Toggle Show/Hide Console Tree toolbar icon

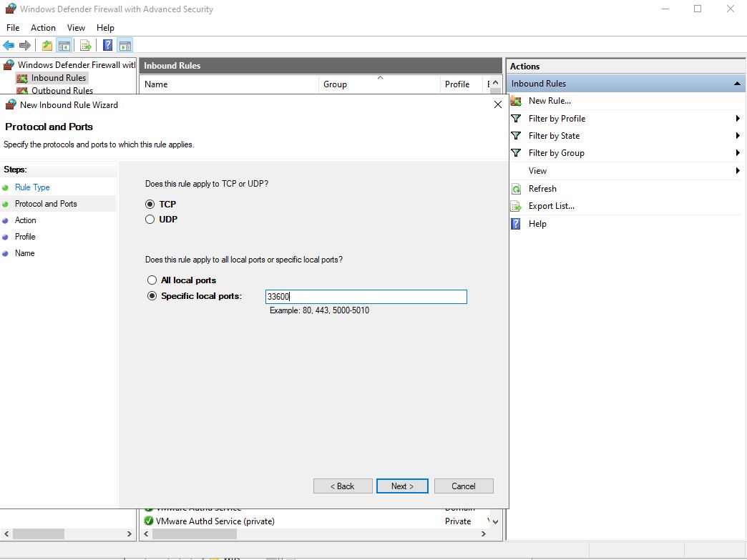pyautogui.click(x=64, y=46)
